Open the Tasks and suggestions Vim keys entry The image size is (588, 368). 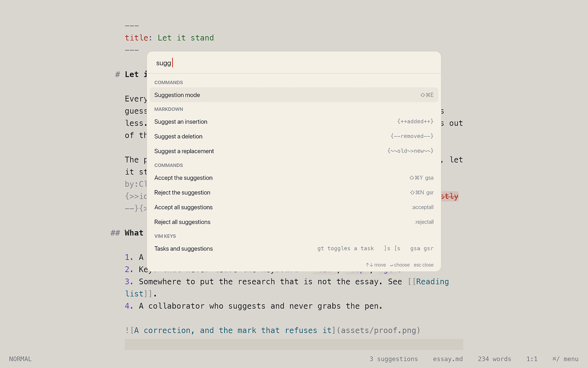click(294, 249)
